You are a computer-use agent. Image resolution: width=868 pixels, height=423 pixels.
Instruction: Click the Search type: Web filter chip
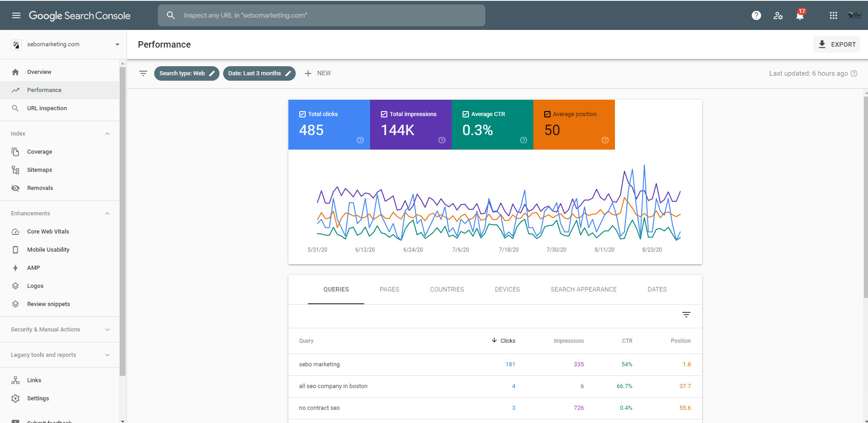click(186, 73)
